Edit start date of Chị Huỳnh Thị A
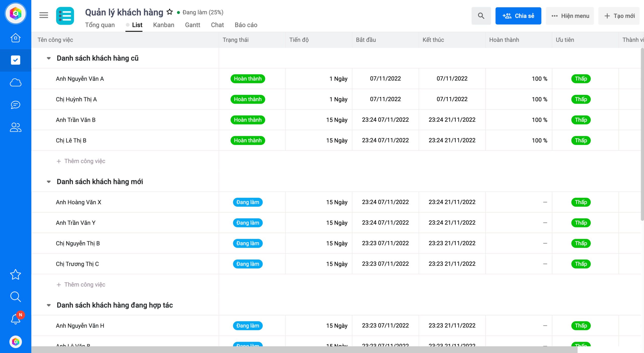This screenshot has height=353, width=644. click(385, 99)
